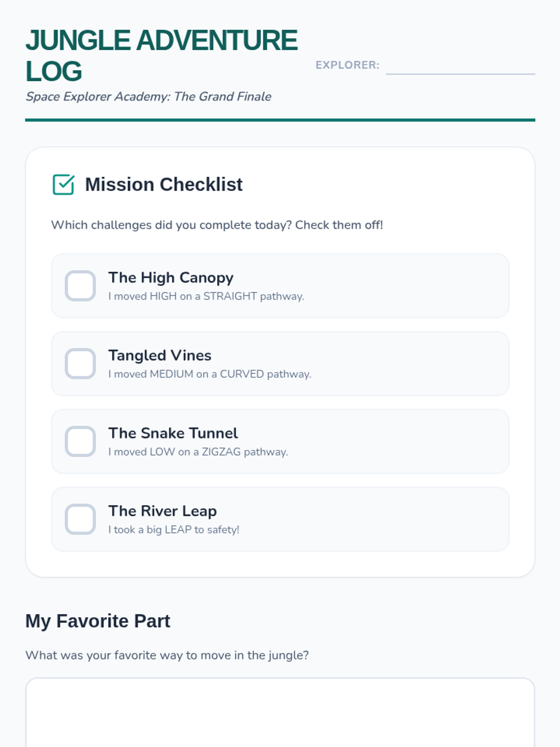Image resolution: width=560 pixels, height=747 pixels.
Task: Click the "Tangled Vines" challenge title
Action: pyautogui.click(x=160, y=356)
